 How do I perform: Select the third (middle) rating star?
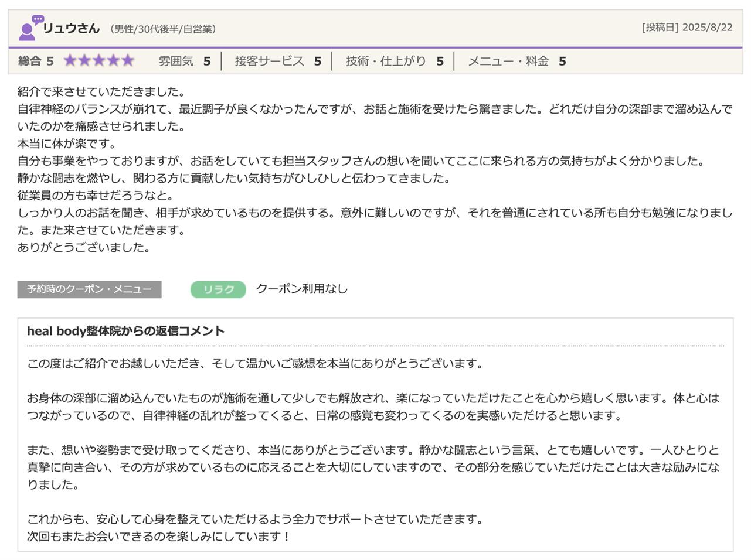tap(99, 61)
